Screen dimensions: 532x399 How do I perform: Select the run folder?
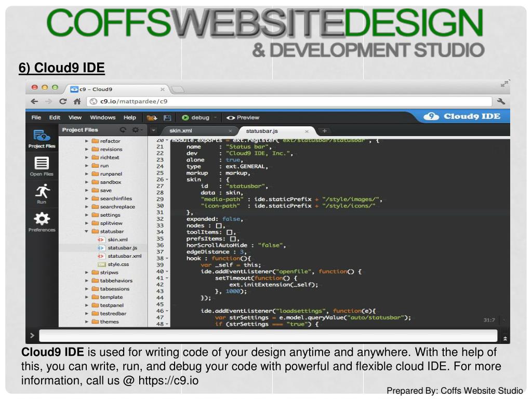click(x=100, y=166)
